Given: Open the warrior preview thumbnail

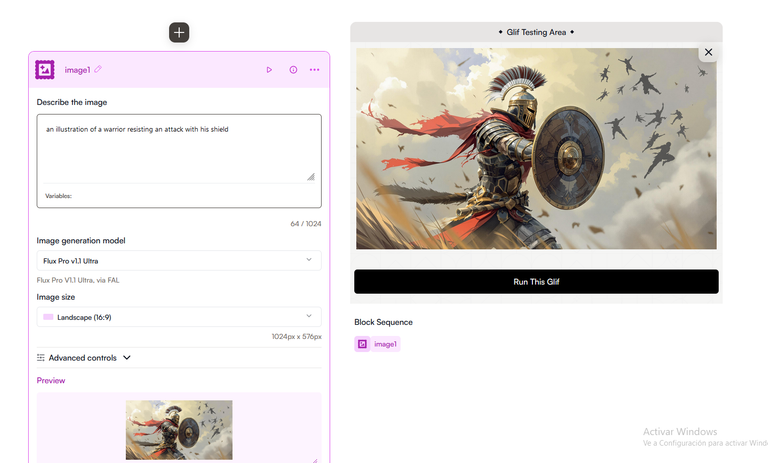Looking at the screenshot, I should 179,430.
